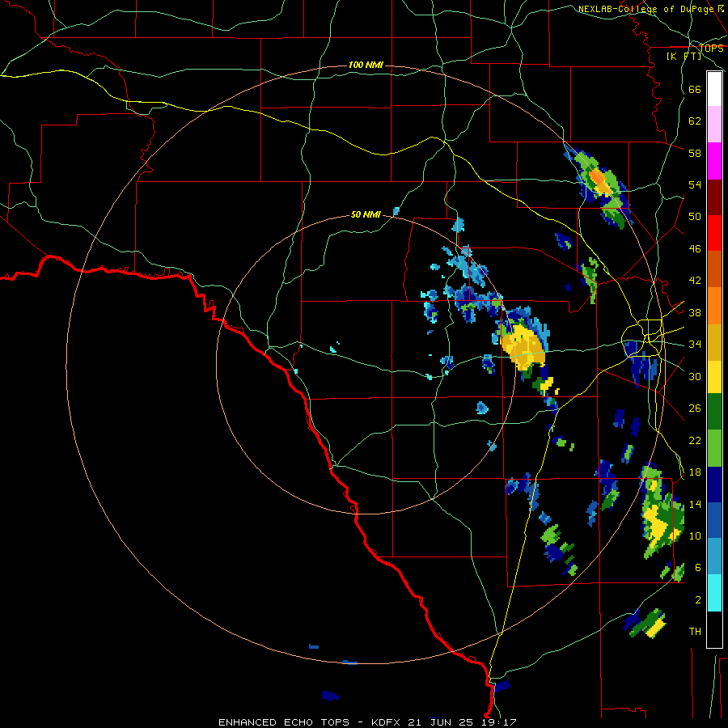Click the 46 legend value
Image resolution: width=728 pixels, height=728 pixels.
click(x=695, y=249)
